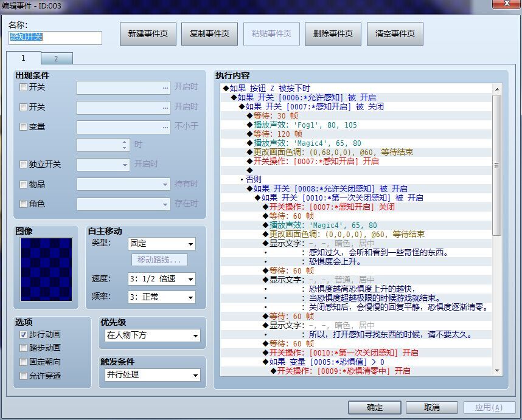Open the 速度 dropdown
The width and height of the screenshot is (522, 420).
(x=162, y=279)
